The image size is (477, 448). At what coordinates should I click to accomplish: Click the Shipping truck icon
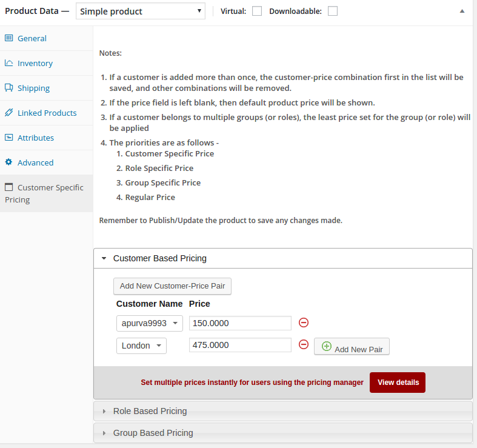pyautogui.click(x=9, y=88)
